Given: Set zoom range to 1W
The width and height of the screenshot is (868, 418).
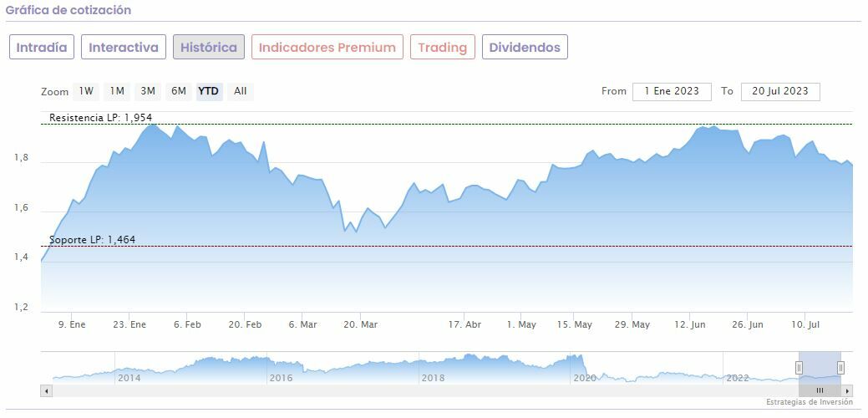Looking at the screenshot, I should tap(86, 91).
